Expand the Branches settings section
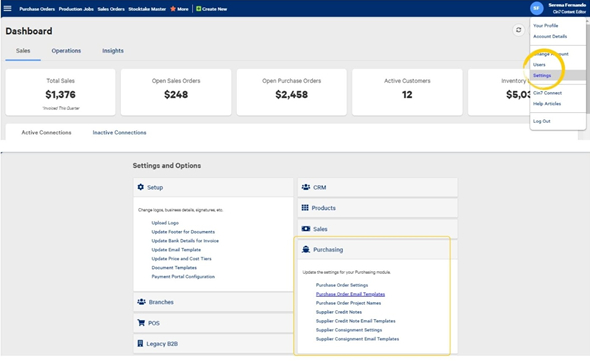Viewport: 590px width, 362px height. (x=213, y=302)
